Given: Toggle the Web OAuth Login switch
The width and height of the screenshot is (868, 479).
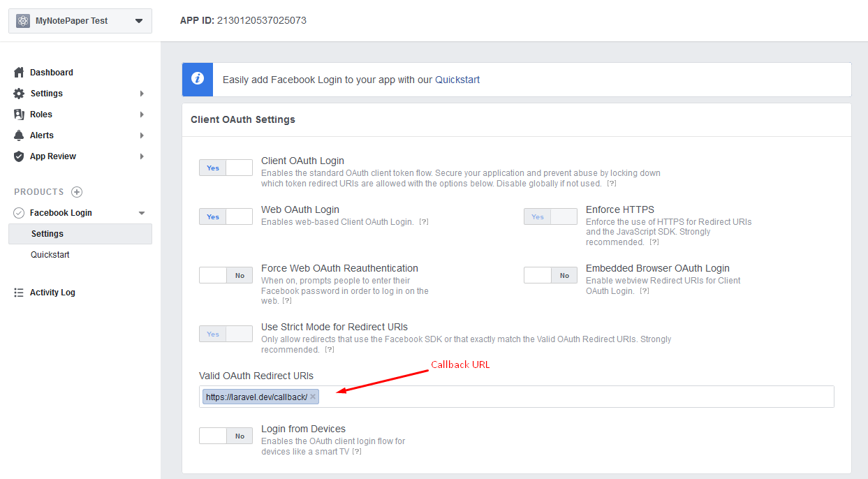Looking at the screenshot, I should click(226, 216).
